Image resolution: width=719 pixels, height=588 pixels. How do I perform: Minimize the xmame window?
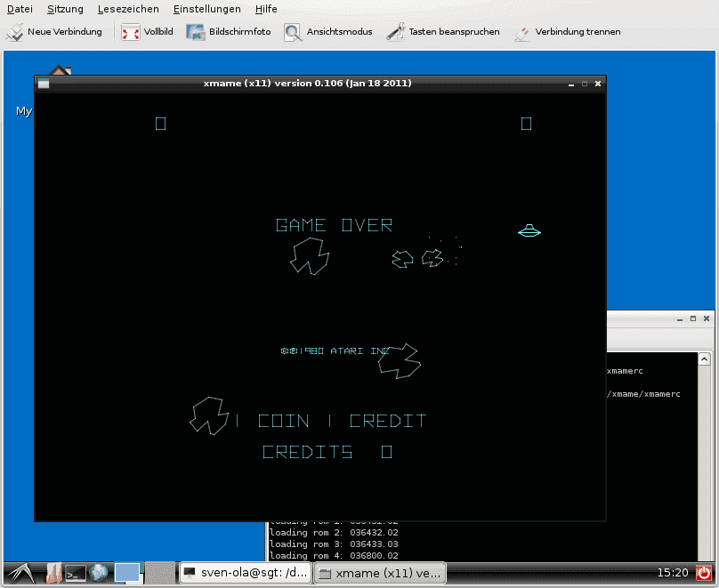pyautogui.click(x=571, y=84)
